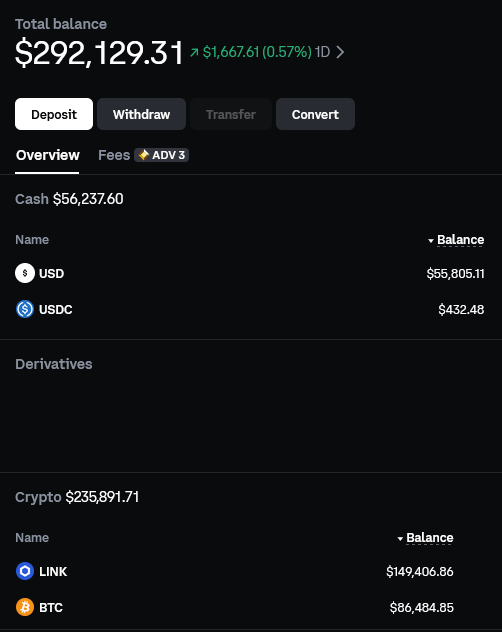502x632 pixels.
Task: Sort cash list by Balance column
Action: tap(456, 240)
